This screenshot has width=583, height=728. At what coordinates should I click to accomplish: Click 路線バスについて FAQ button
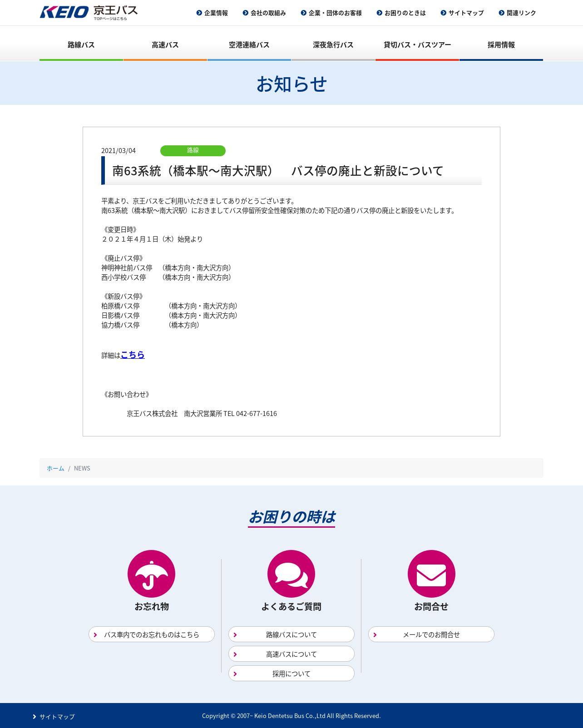(x=291, y=634)
